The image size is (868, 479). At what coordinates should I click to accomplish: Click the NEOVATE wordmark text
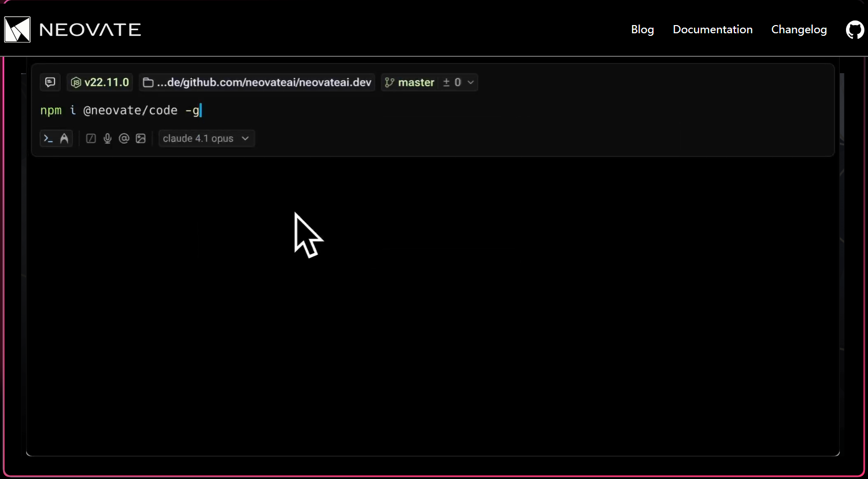pyautogui.click(x=90, y=30)
